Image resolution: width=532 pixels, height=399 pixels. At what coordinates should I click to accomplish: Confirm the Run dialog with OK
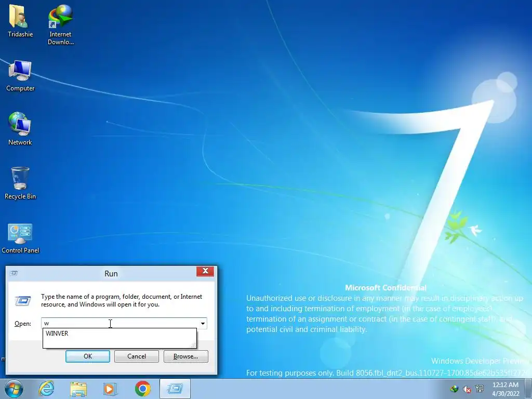87,356
